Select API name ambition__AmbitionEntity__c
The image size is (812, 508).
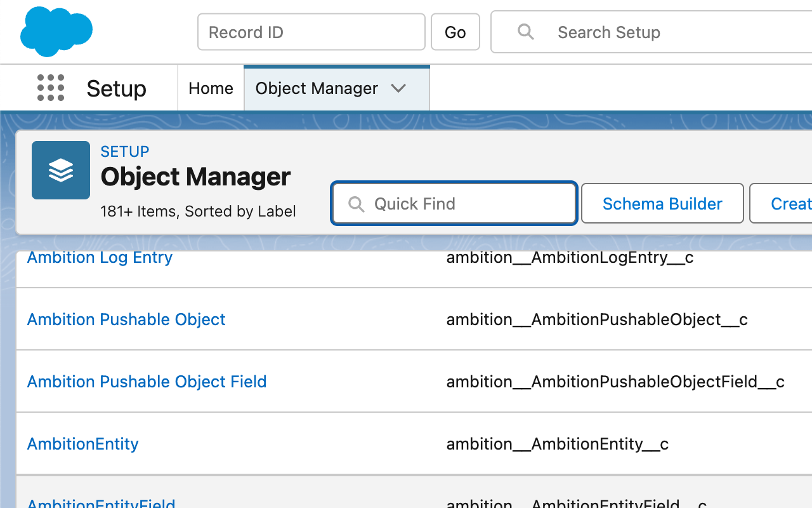557,444
